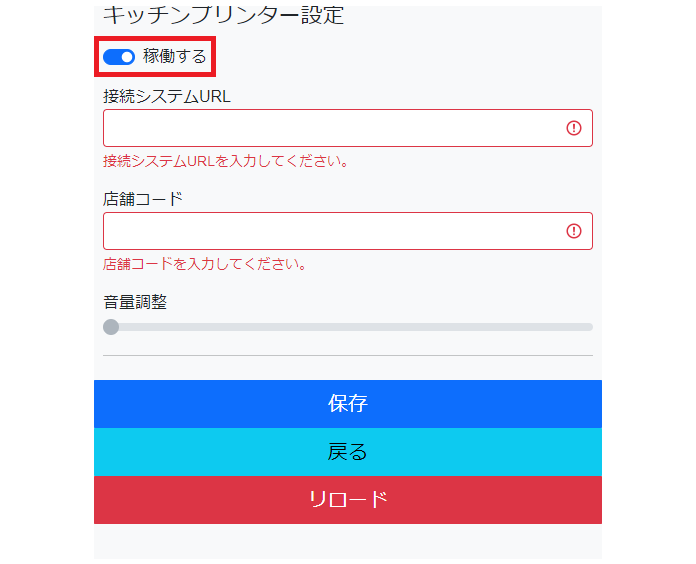The height and width of the screenshot is (564, 696).
Task: Click the error icon in 店舗コード field
Action: (x=574, y=231)
